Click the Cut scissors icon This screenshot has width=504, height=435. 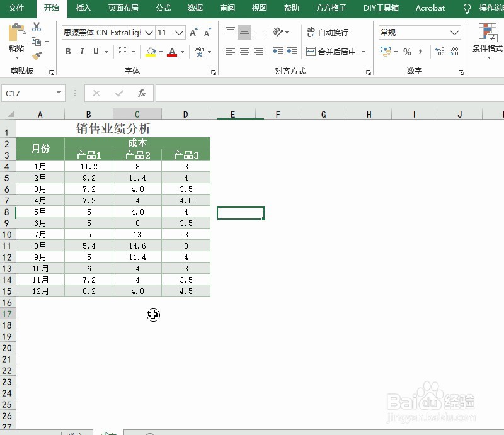click(x=37, y=27)
